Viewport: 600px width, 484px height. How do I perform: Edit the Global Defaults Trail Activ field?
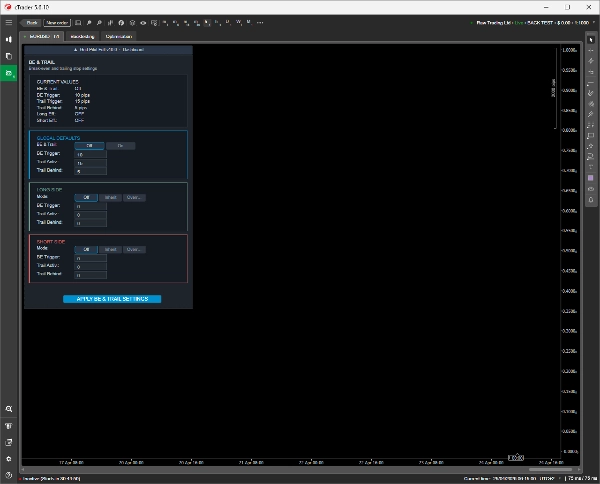point(90,163)
